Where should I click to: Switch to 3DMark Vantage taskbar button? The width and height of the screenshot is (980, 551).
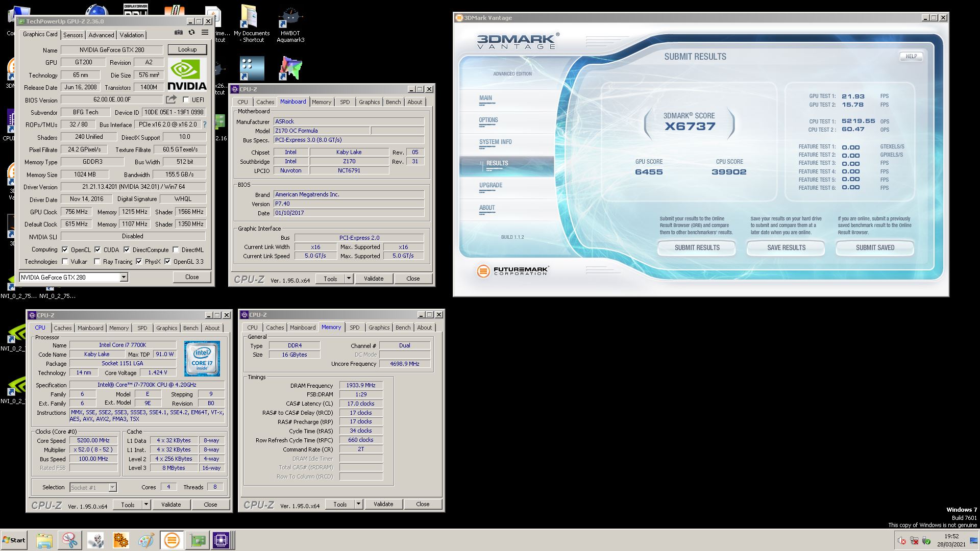(171, 540)
